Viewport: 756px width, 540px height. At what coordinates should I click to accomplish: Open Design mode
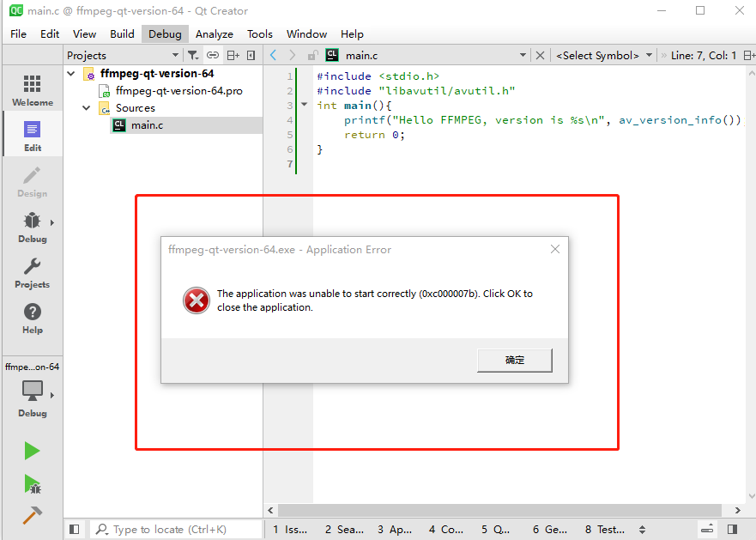click(33, 181)
